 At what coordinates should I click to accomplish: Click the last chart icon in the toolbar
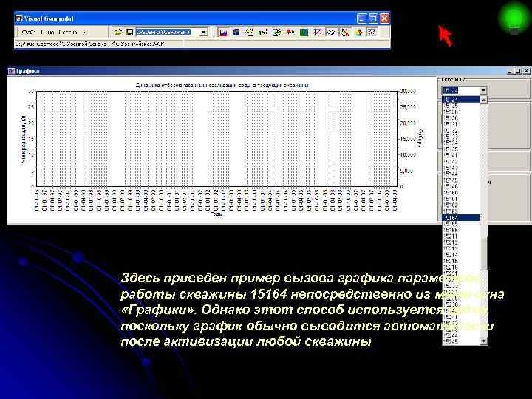(x=372, y=33)
